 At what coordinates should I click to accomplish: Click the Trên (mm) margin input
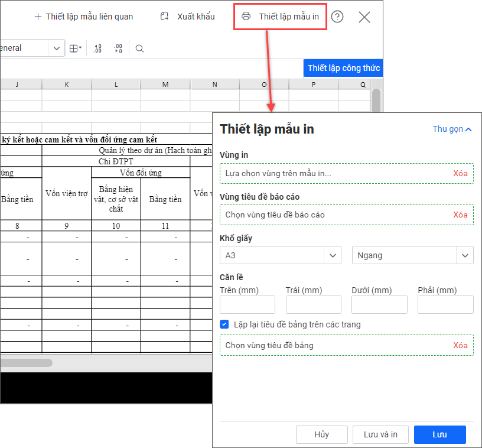click(x=247, y=304)
